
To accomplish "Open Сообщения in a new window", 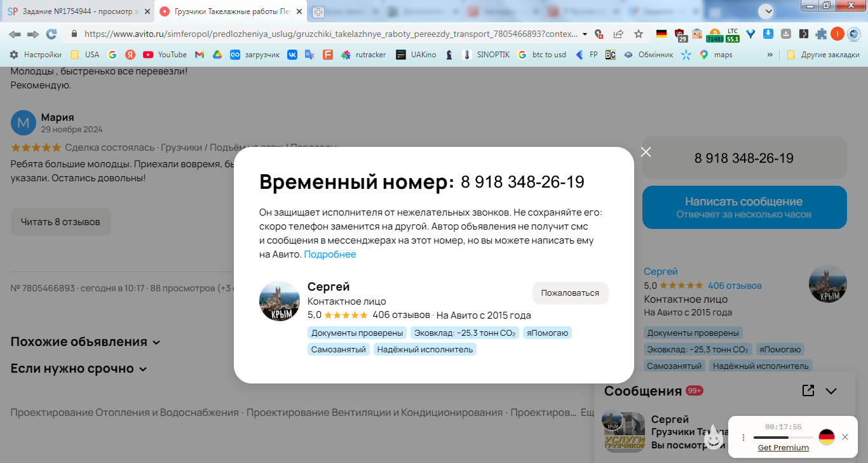I will point(808,390).
